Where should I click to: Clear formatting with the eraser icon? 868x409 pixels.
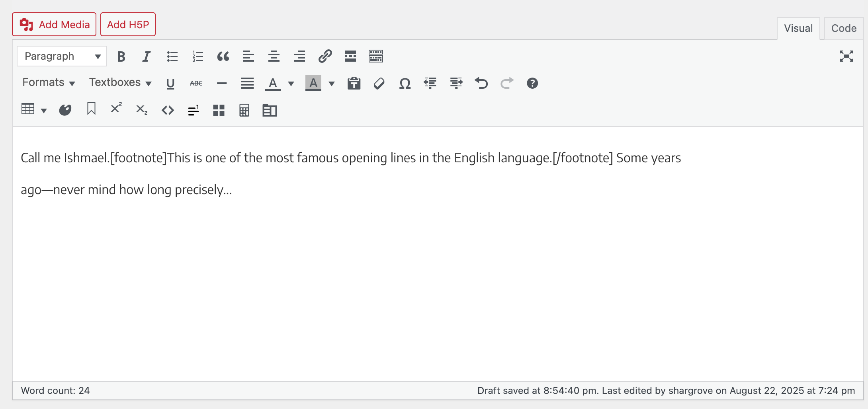point(379,84)
